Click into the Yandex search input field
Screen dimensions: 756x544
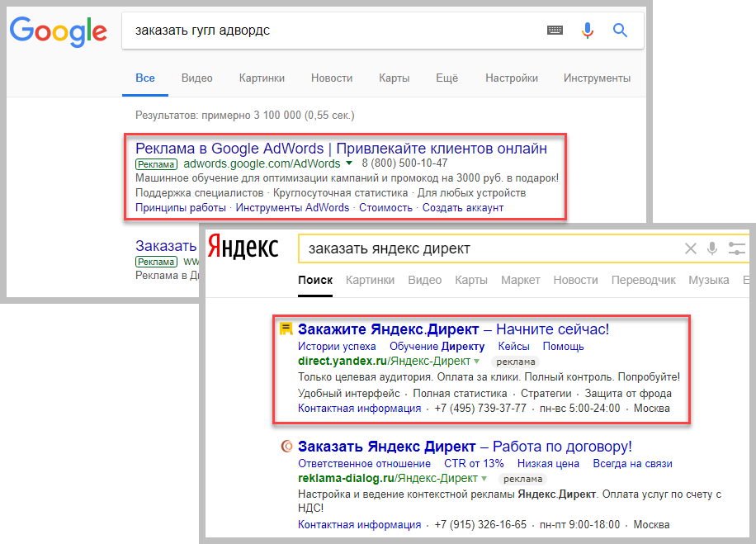click(487, 248)
